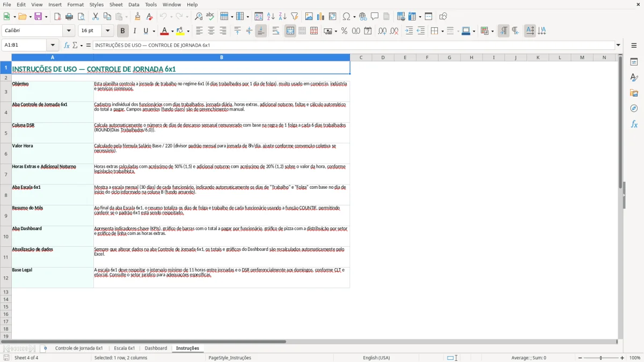Screen dimensions: 644x362
Task: Remove a decimal place
Action: tap(394, 31)
